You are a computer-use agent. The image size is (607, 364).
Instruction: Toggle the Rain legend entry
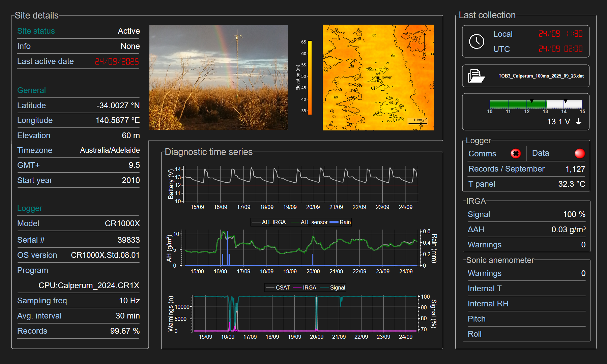point(345,222)
